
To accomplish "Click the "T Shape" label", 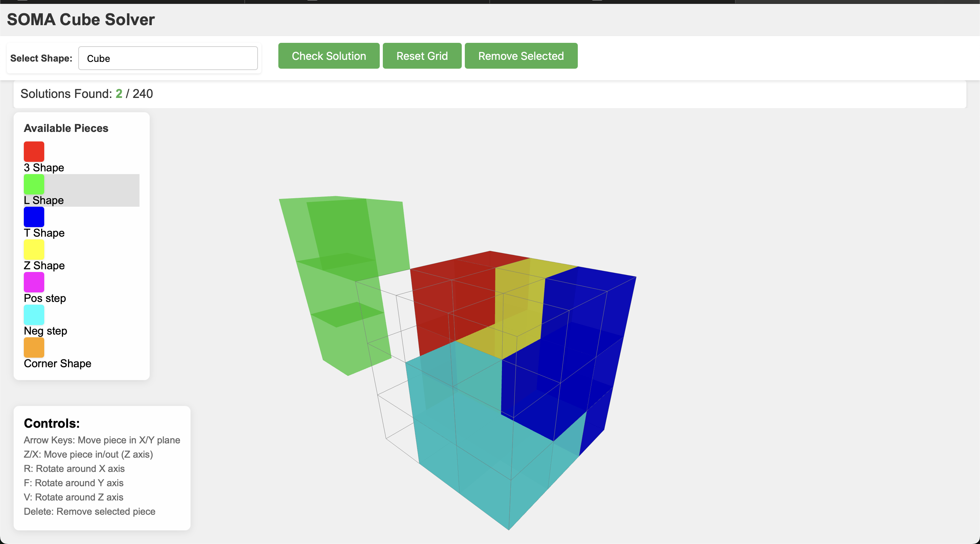I will [x=44, y=233].
